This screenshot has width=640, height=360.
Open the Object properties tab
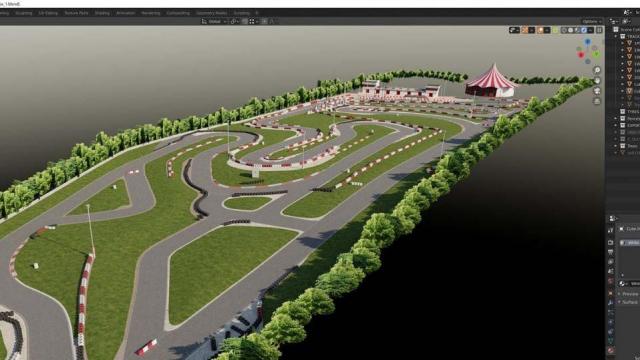(x=611, y=293)
